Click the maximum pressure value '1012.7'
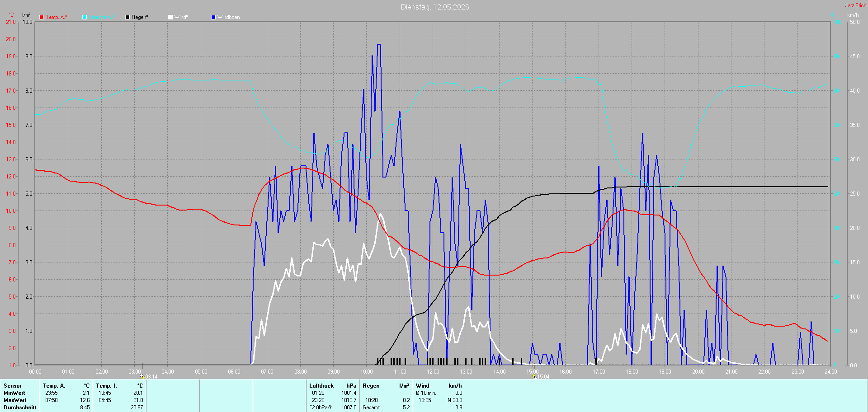Screen dimensions: 868x412 pos(349,400)
